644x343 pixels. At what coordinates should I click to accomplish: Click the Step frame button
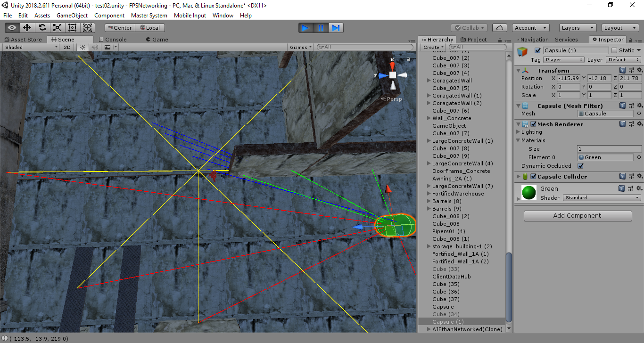[x=336, y=28]
